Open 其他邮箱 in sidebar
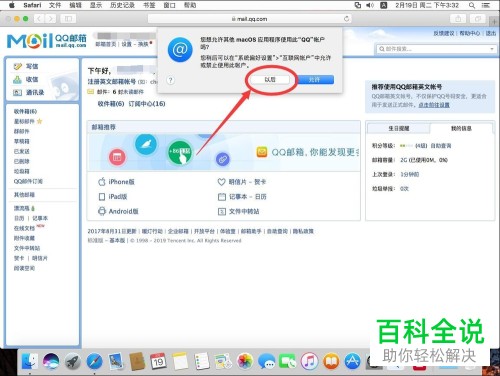500x376 pixels. pos(24,194)
